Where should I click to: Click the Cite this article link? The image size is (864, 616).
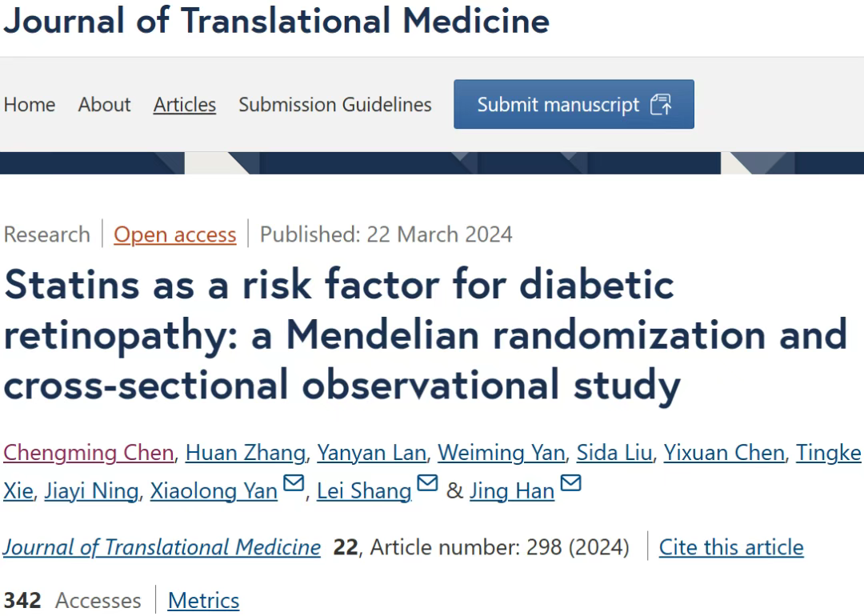click(x=731, y=547)
